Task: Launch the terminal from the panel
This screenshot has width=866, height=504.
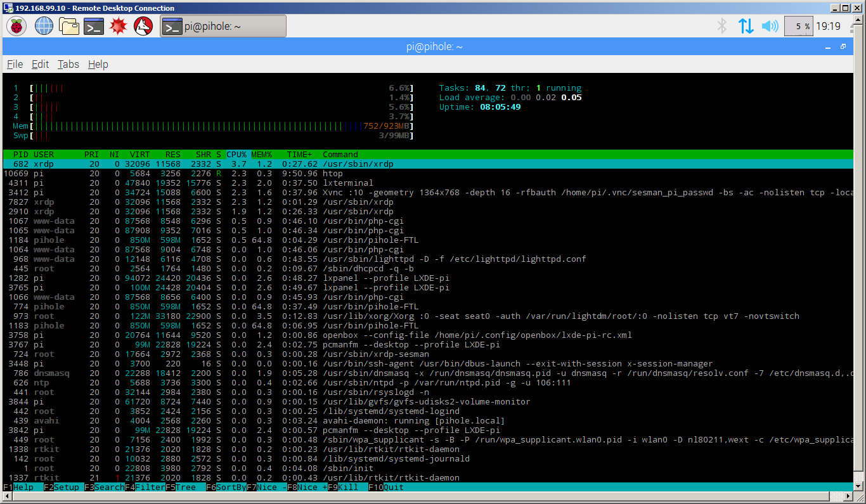Action: point(94,26)
